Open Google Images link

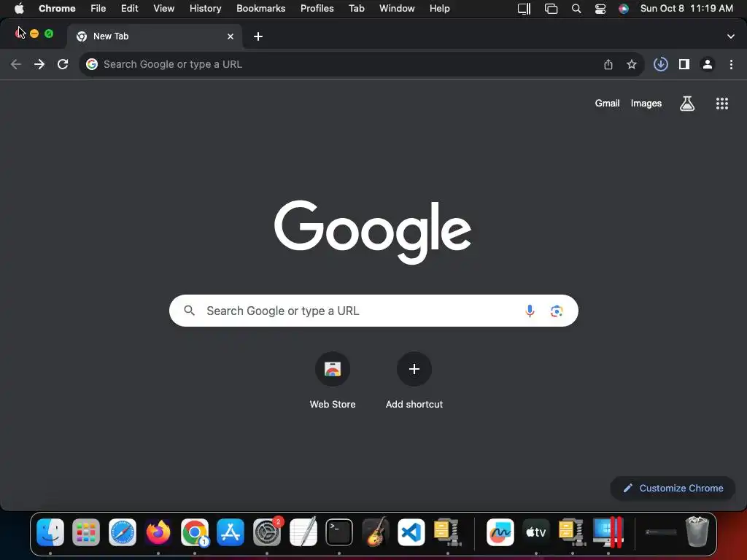(646, 104)
